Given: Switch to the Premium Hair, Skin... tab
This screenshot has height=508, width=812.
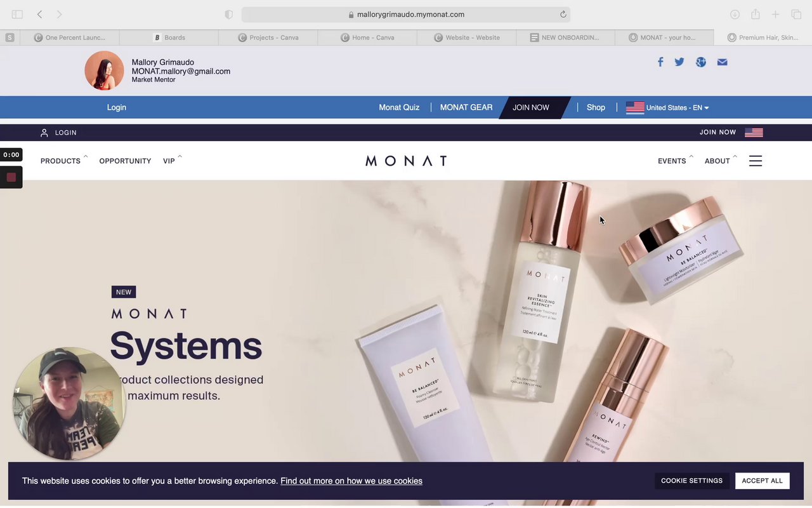Looking at the screenshot, I should [x=763, y=37].
